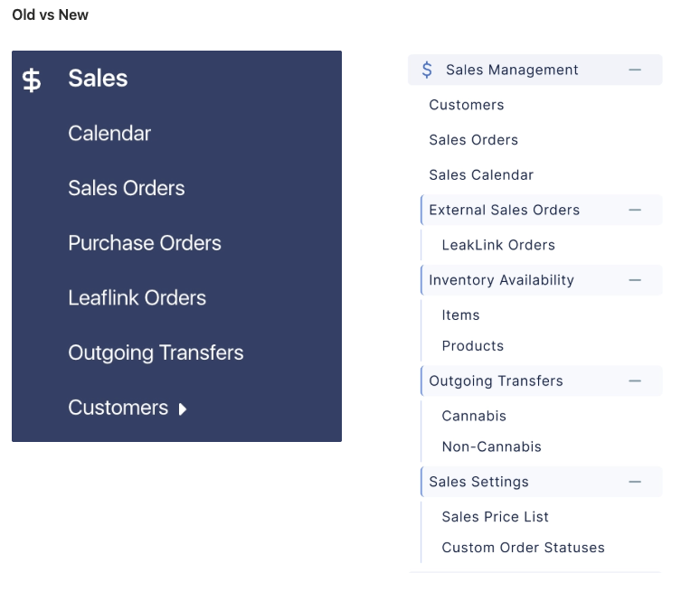Select Leaflink Orders in the dark menu
The width and height of the screenshot is (700, 592).
click(x=137, y=298)
